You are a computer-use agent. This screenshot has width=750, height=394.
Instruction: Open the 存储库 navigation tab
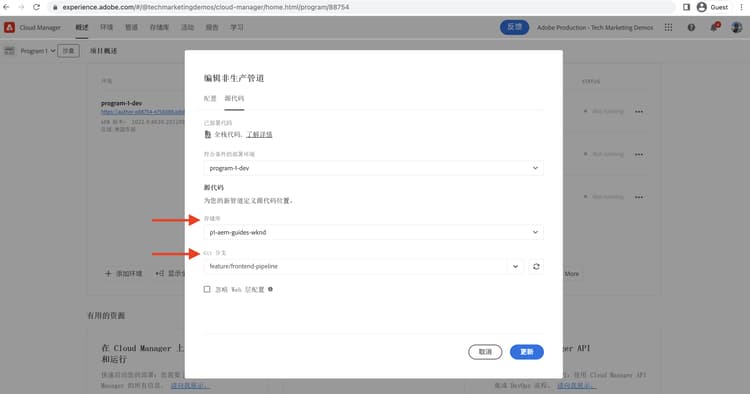click(x=159, y=27)
